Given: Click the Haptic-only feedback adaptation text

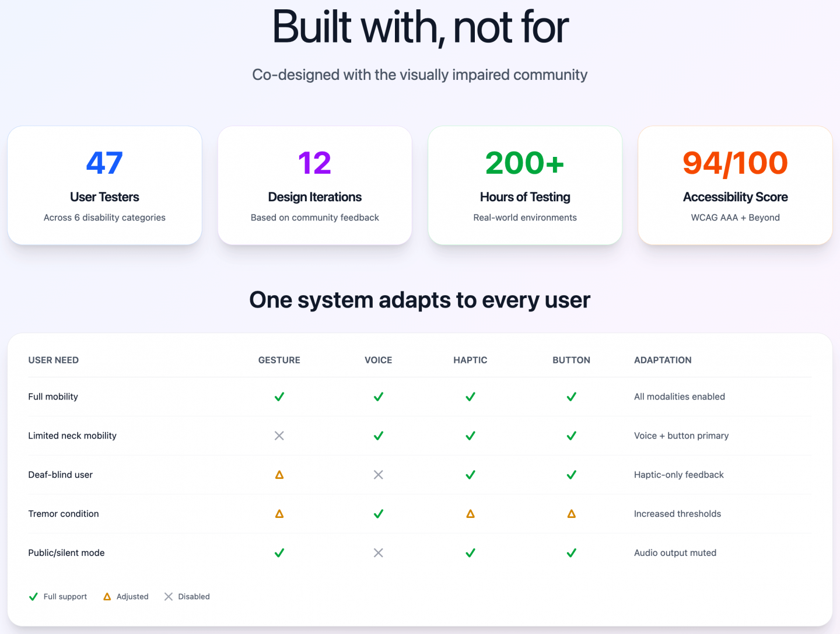Looking at the screenshot, I should click(x=678, y=475).
